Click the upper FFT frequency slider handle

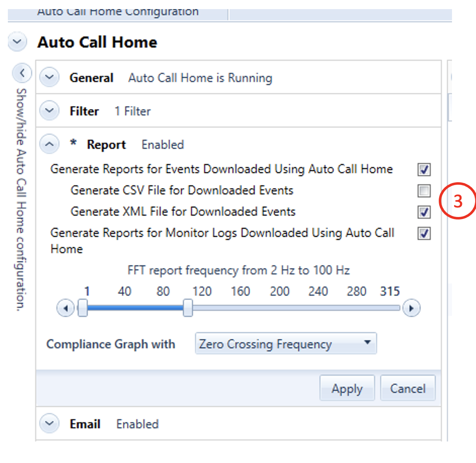[188, 308]
